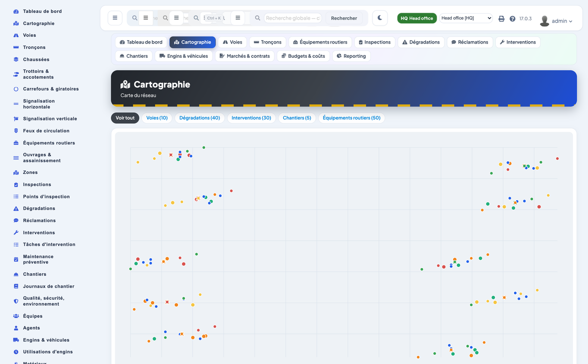Filter the map by Dégradations (40)

click(199, 118)
